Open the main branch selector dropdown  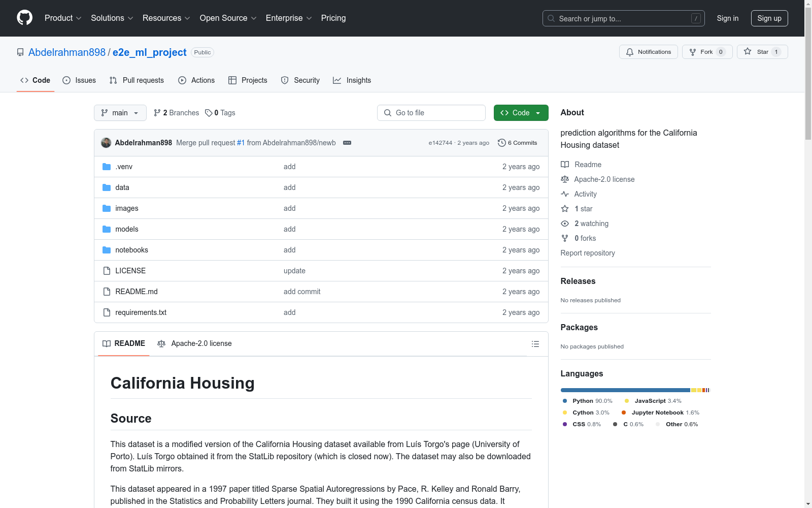point(120,113)
